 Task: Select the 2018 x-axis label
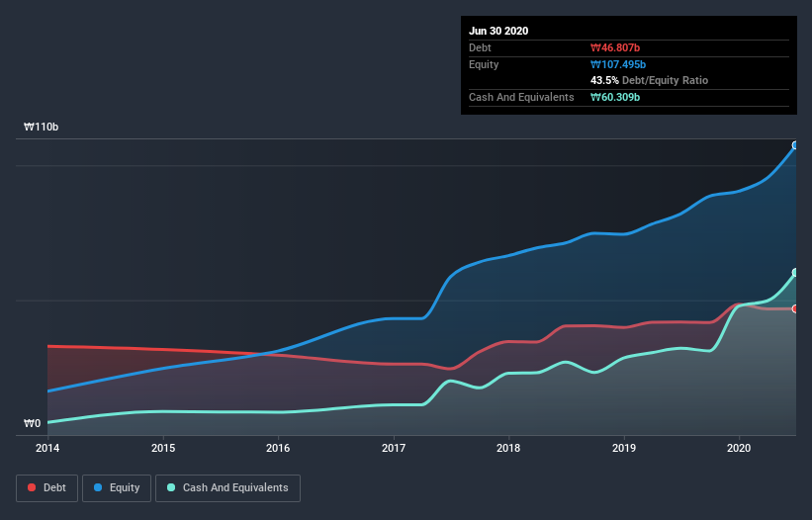coord(508,448)
